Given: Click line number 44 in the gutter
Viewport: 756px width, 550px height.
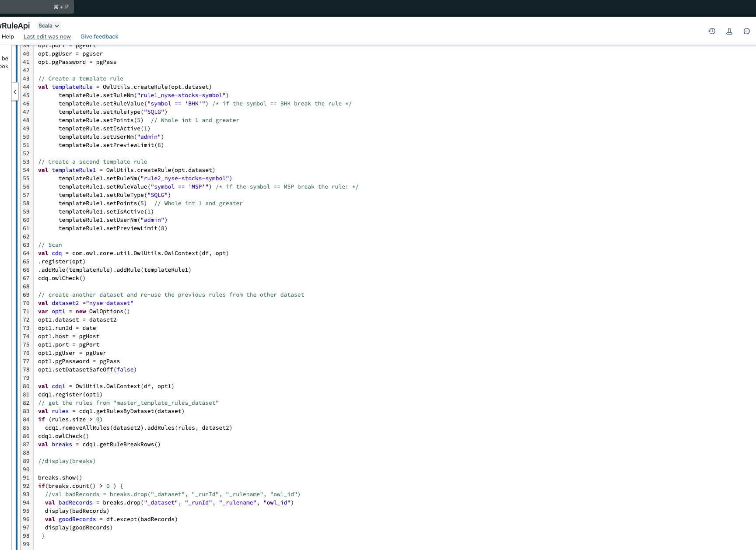Looking at the screenshot, I should click(26, 87).
